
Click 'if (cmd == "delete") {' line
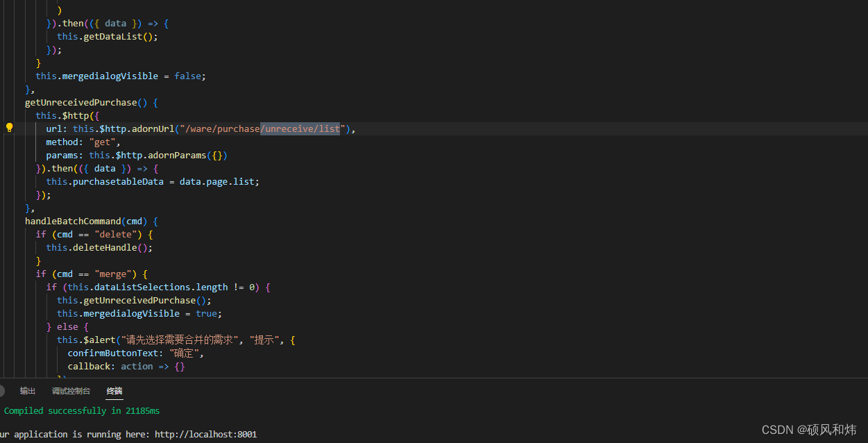[94, 235]
